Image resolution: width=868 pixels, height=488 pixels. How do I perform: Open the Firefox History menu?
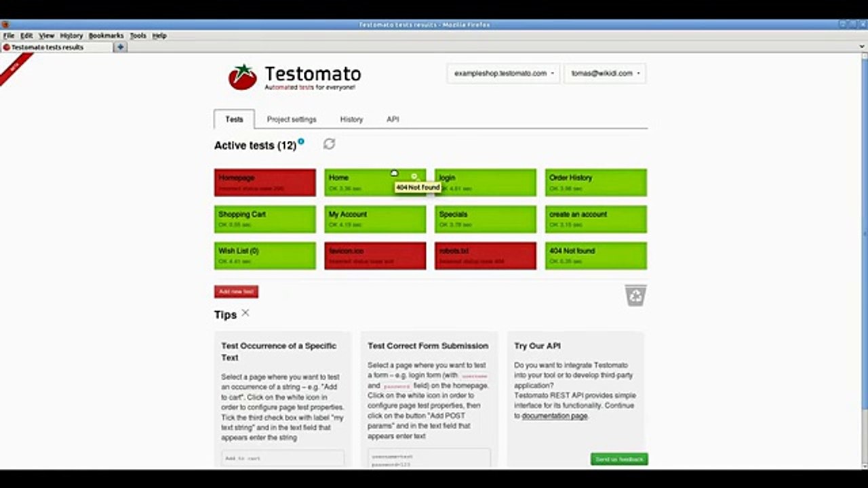pos(71,36)
